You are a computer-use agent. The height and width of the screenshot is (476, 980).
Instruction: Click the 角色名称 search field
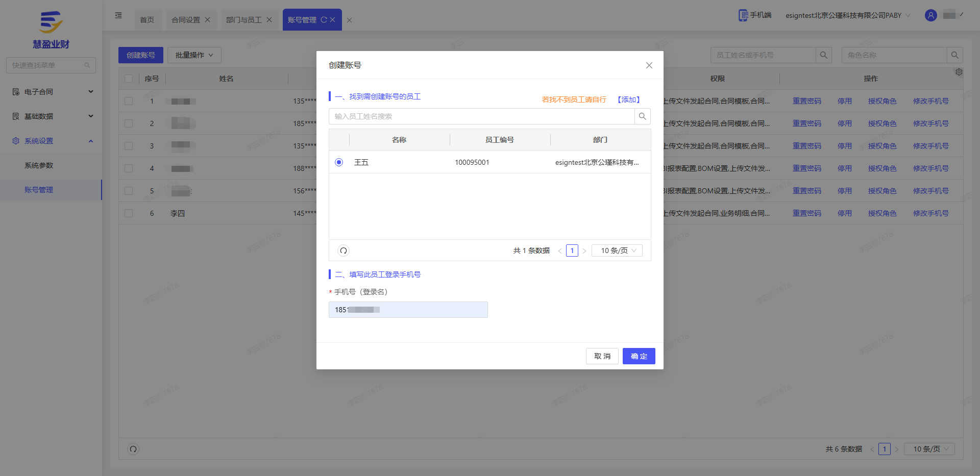pyautogui.click(x=894, y=55)
